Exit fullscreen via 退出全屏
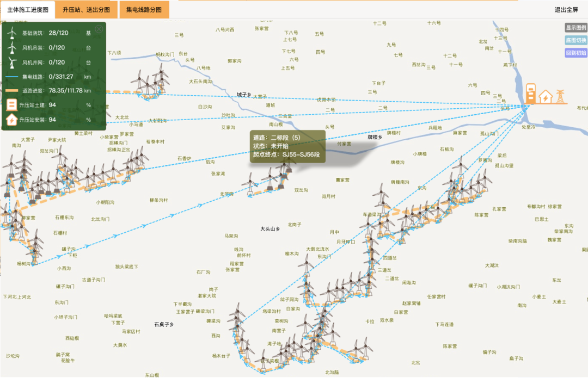 pyautogui.click(x=566, y=10)
